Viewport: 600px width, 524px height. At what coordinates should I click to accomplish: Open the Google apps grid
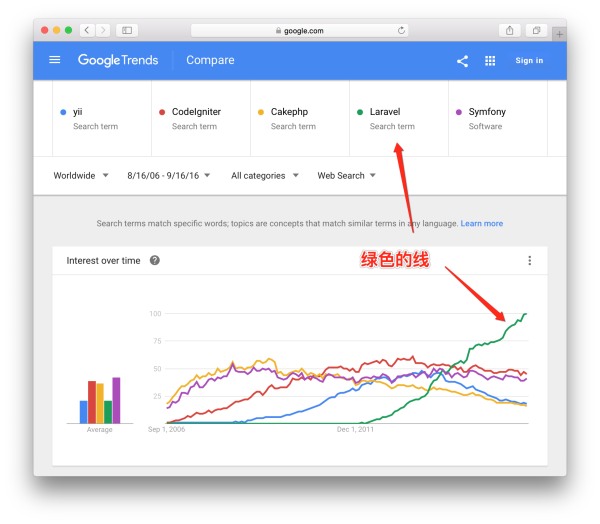tap(490, 61)
